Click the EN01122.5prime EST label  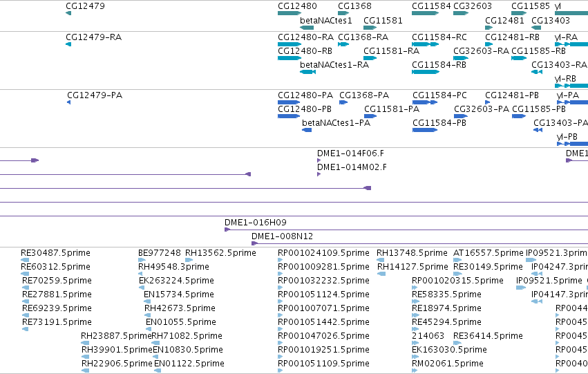(x=189, y=363)
